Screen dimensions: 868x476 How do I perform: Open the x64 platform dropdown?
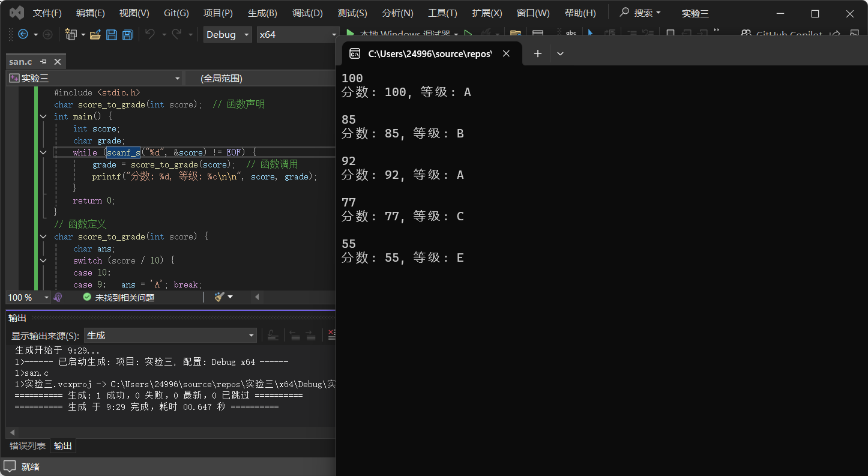tap(298, 34)
